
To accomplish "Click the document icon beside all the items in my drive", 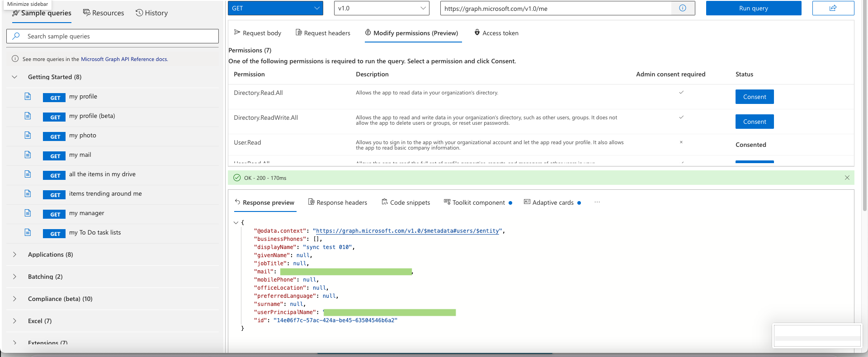I will coord(28,174).
